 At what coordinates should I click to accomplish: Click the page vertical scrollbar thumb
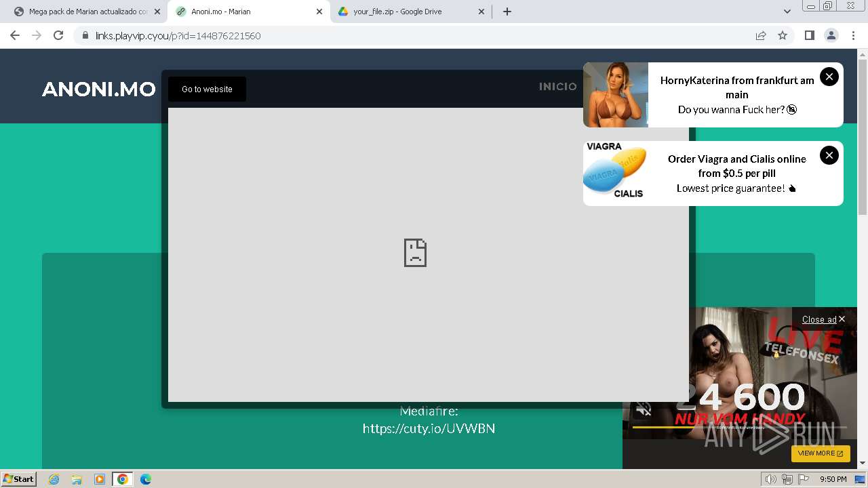coord(863,136)
